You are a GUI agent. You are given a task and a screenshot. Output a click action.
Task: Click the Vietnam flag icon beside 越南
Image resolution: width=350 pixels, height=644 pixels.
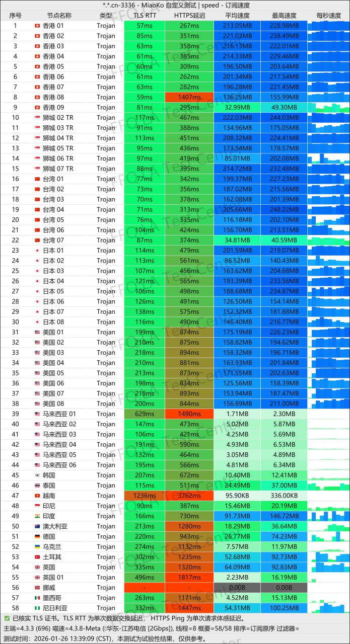tap(37, 496)
